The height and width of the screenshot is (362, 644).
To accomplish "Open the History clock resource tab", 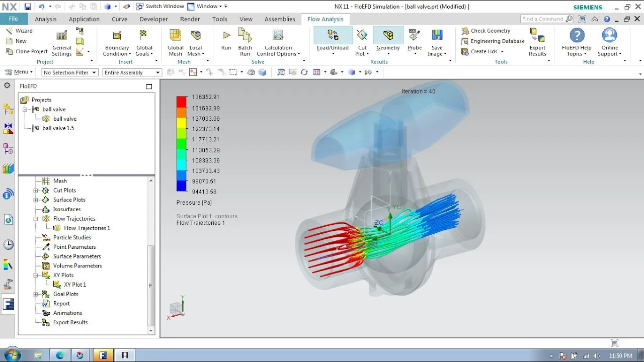I will pos(8,245).
